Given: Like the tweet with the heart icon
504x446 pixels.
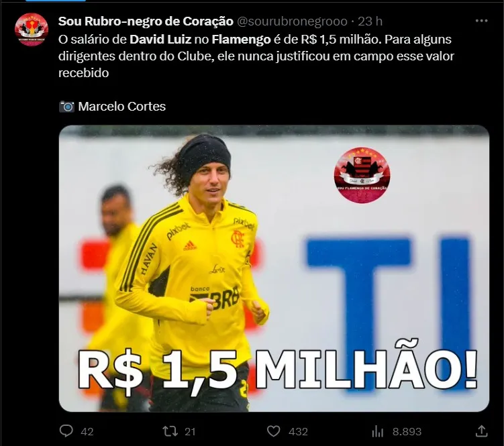Looking at the screenshot, I should click(x=274, y=431).
